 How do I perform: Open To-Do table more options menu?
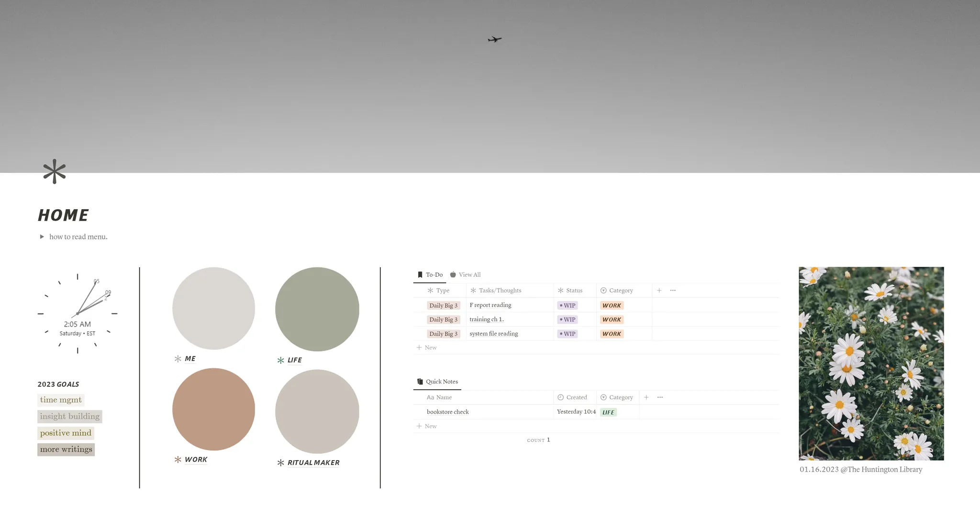(x=673, y=291)
